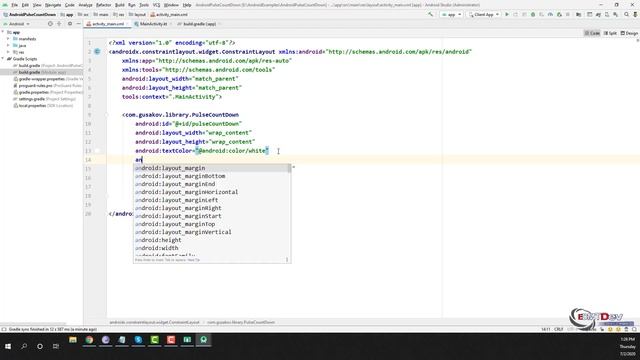Image resolution: width=640 pixels, height=360 pixels.
Task: Select android:layout_marginLeft suggestion
Action: 211,200
